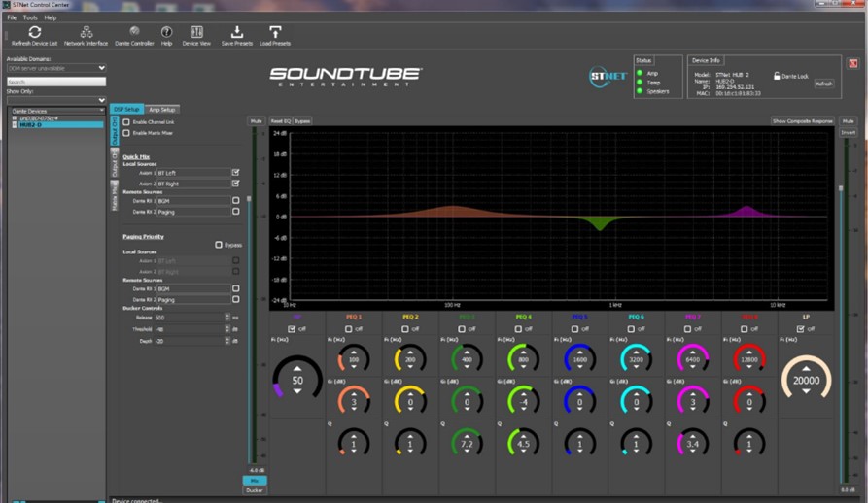Click the Refresh Device List icon

click(x=34, y=33)
